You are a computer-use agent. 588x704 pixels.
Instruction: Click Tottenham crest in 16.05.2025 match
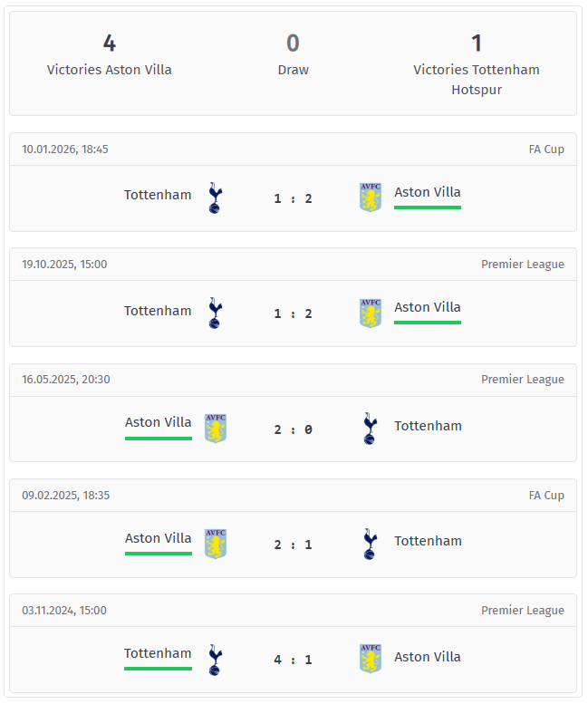click(x=370, y=429)
